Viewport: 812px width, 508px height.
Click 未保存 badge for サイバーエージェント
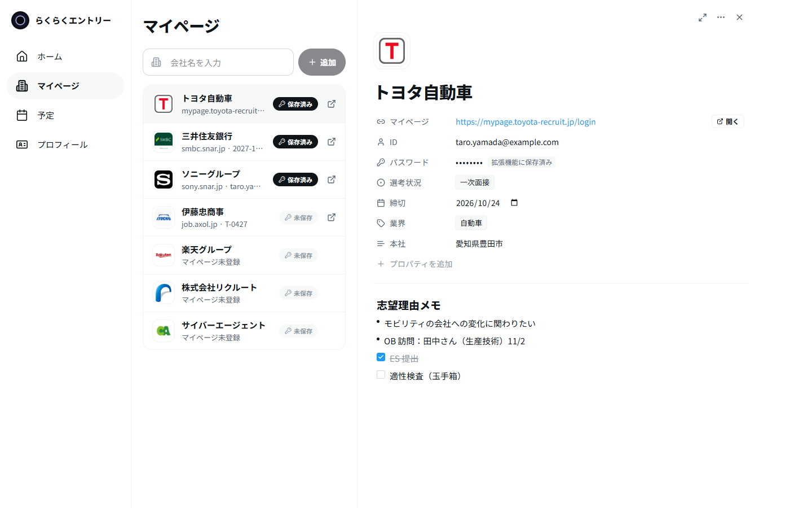298,331
